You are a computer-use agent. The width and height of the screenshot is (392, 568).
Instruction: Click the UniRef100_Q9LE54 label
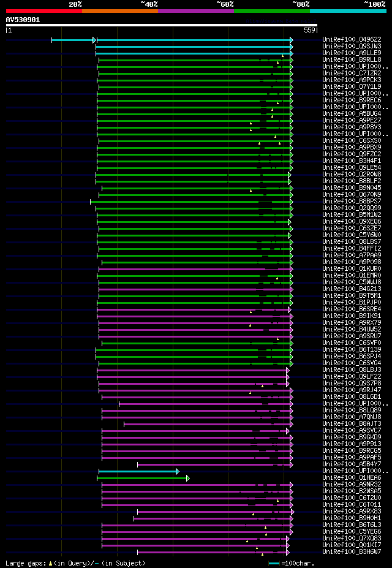tap(352, 168)
